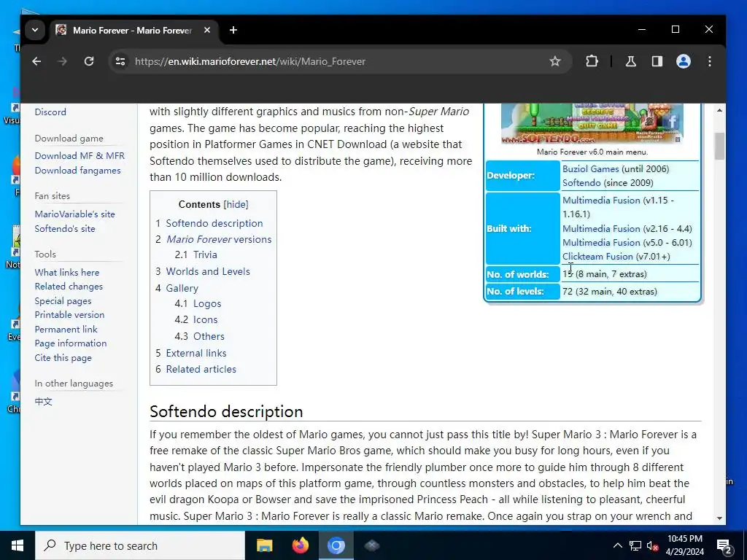The height and width of the screenshot is (560, 747).
Task: Open Permanent link in Tools
Action: [x=66, y=330]
